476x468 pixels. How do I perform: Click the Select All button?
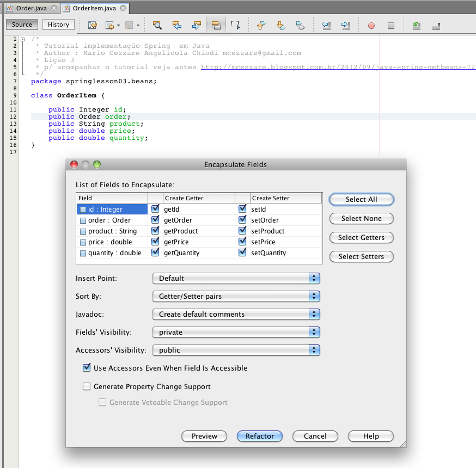pyautogui.click(x=361, y=199)
